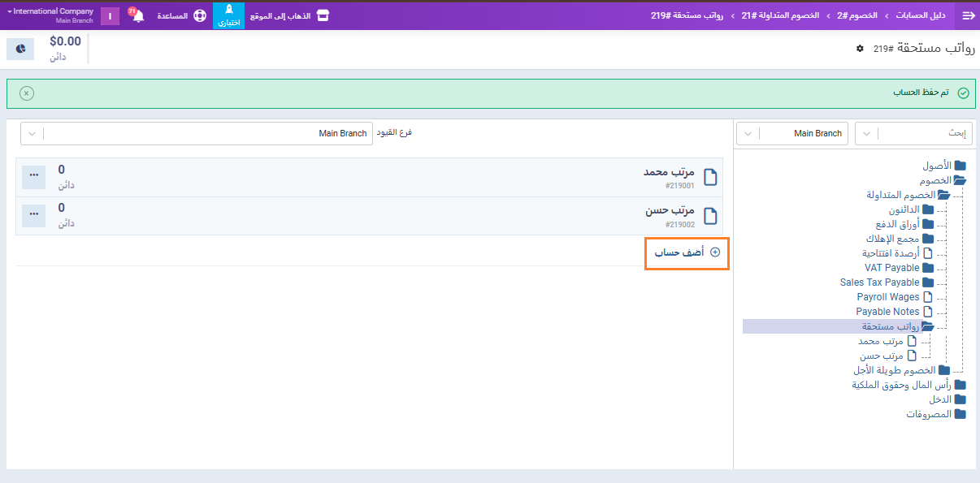Dismiss the تم حفظ الحساب success alert
Viewport: 980px width, 483px height.
tap(27, 93)
